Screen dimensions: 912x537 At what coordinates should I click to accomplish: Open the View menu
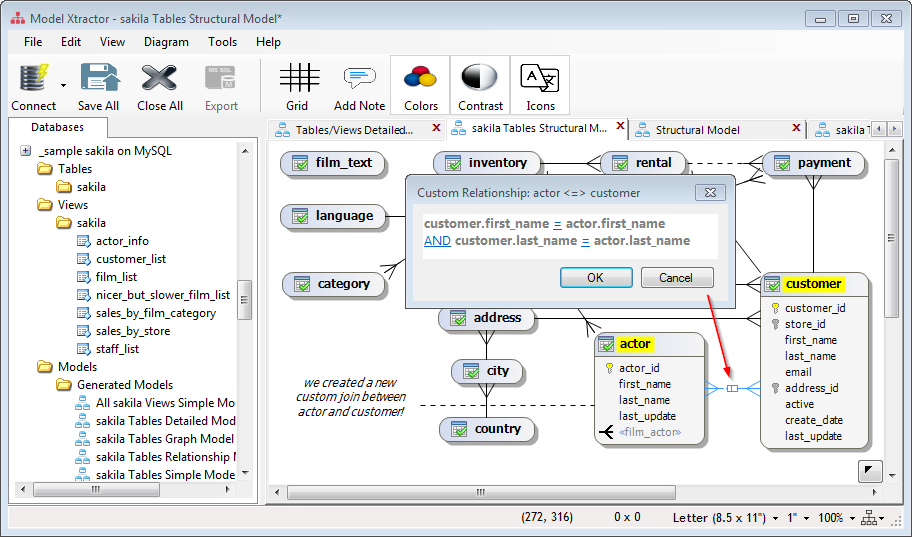(x=112, y=42)
